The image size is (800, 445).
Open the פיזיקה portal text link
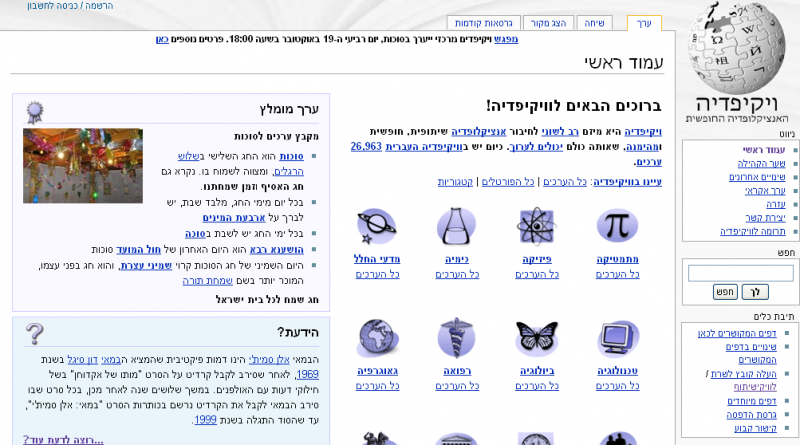tap(537, 259)
